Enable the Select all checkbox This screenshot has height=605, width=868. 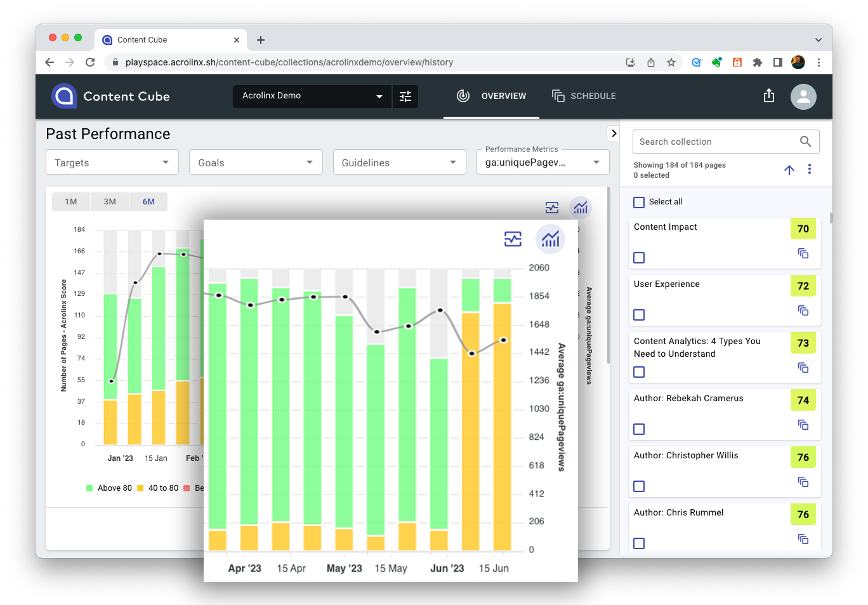(639, 202)
